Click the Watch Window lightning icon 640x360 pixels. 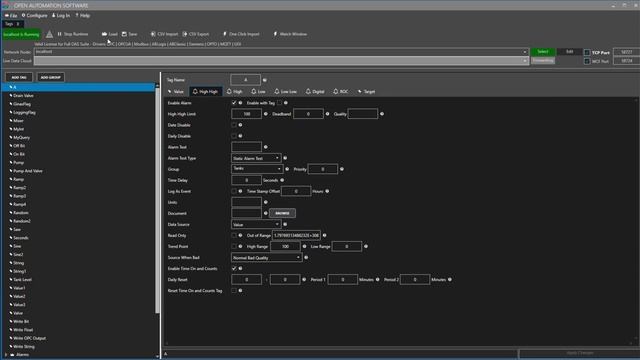275,34
